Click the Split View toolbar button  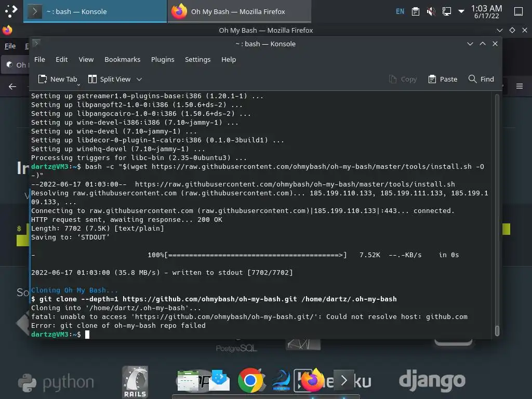[x=109, y=79]
